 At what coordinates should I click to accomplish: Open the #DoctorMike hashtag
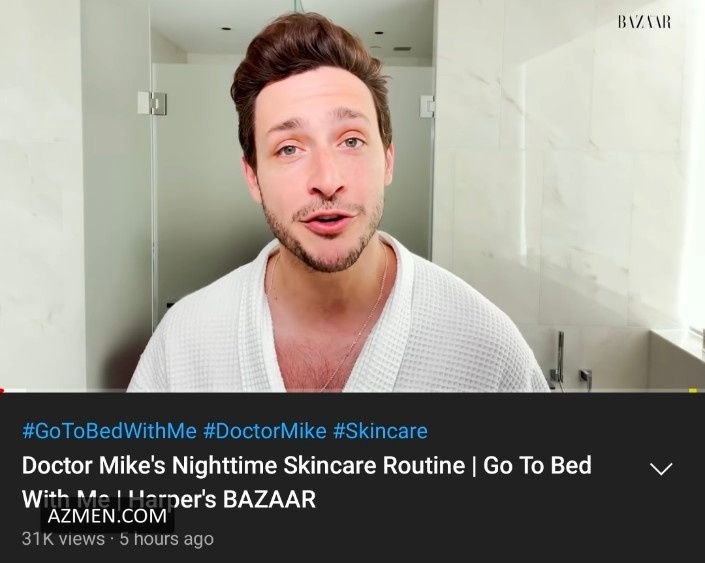point(264,431)
